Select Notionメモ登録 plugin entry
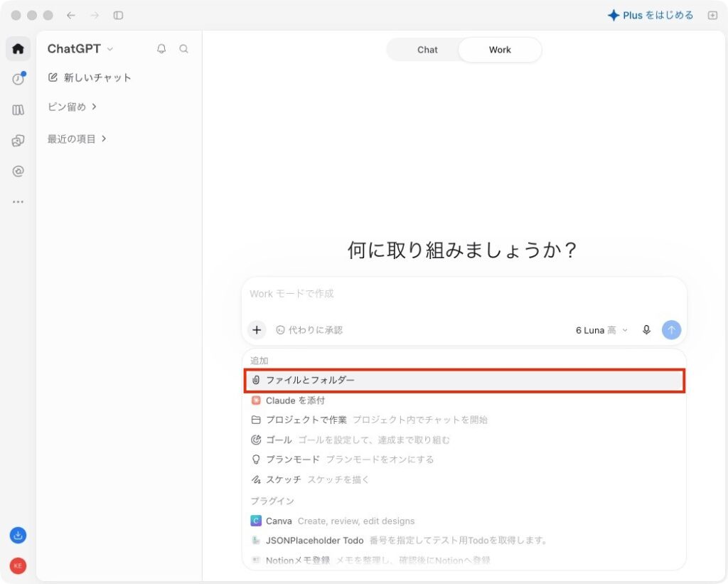The image size is (728, 584). [x=464, y=560]
